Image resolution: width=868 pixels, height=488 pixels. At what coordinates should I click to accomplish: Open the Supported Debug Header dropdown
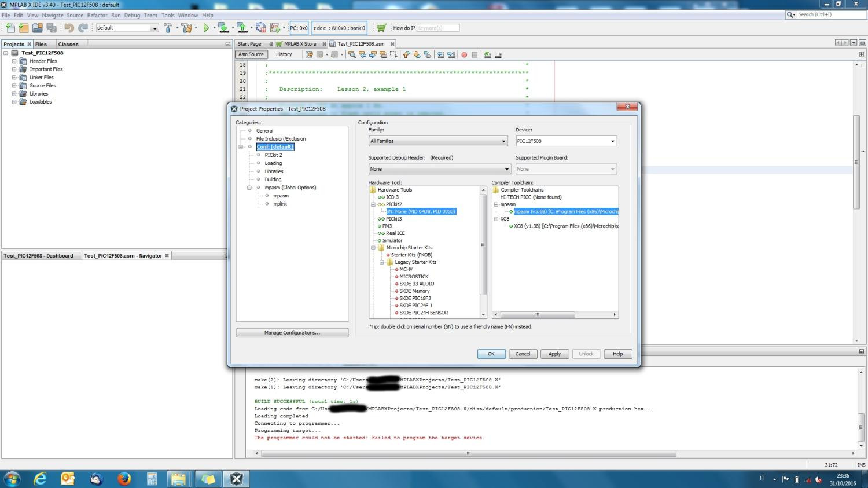tap(440, 169)
